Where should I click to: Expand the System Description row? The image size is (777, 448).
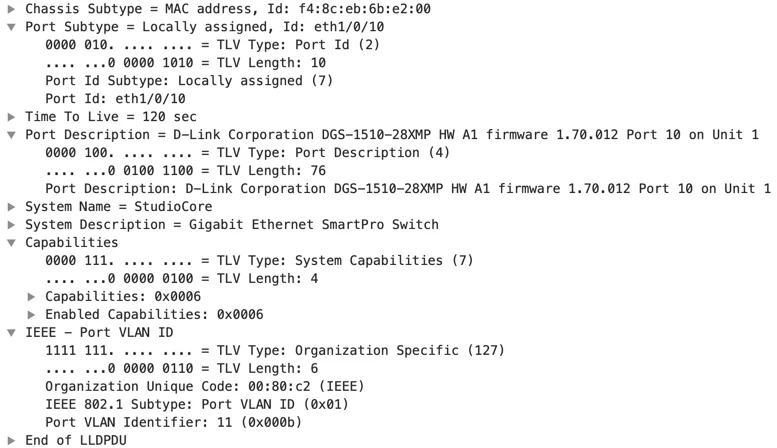pyautogui.click(x=11, y=224)
